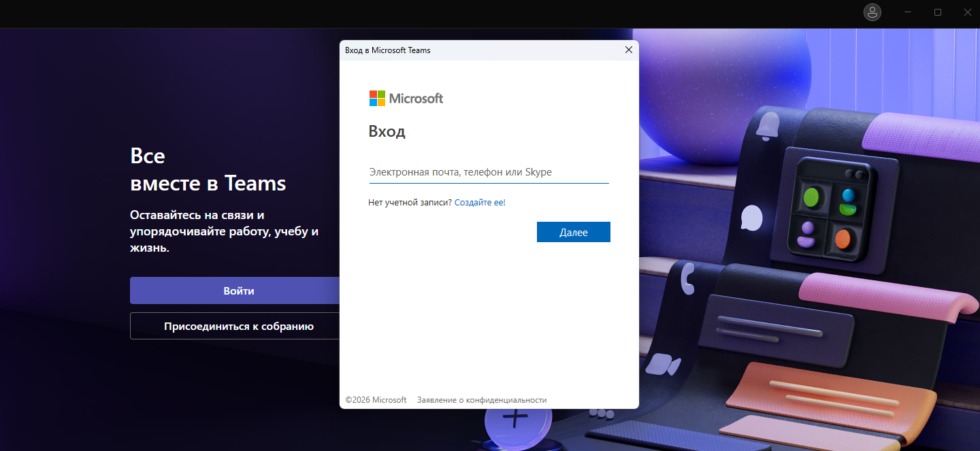Click '©2026 Microsoft' footer text
Image resolution: width=980 pixels, height=451 pixels.
pyautogui.click(x=376, y=400)
